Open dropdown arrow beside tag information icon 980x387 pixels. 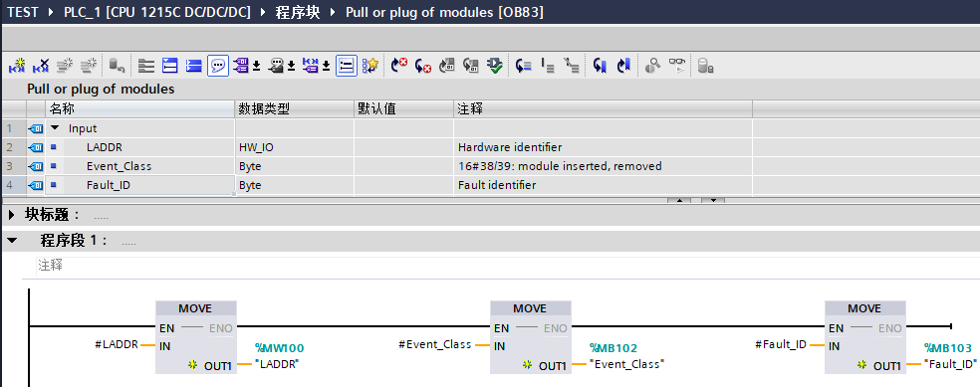click(291, 67)
